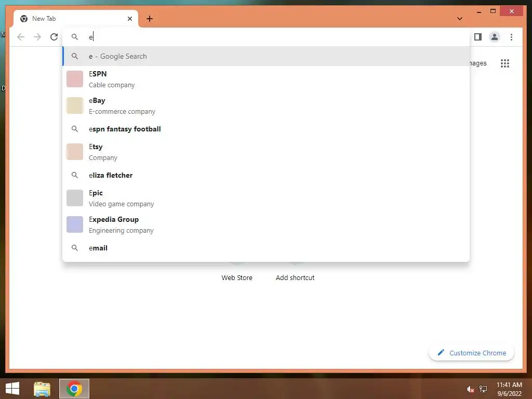The image size is (532, 399).
Task: Click the Epic suggestion thumbnail
Action: (75, 198)
